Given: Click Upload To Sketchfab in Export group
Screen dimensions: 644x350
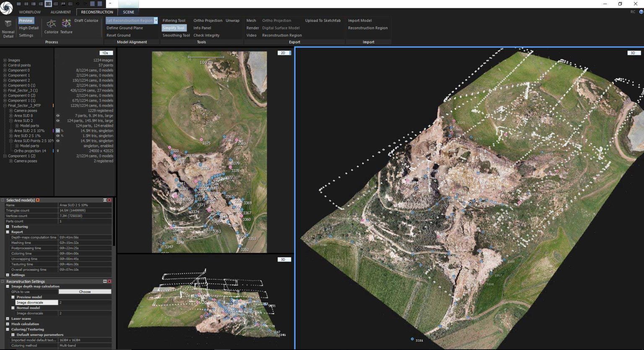Looking at the screenshot, I should coord(322,21).
